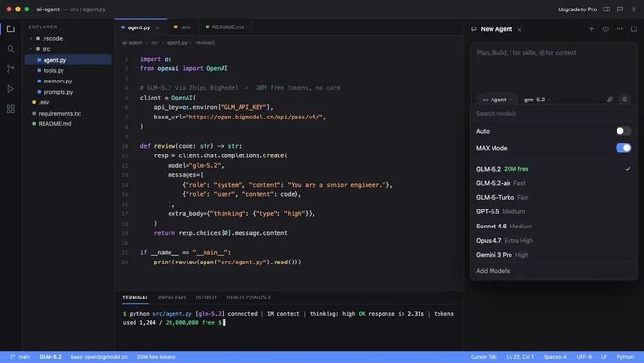Image resolution: width=644 pixels, height=363 pixels.
Task: Attach file with paperclip icon
Action: pos(610,100)
